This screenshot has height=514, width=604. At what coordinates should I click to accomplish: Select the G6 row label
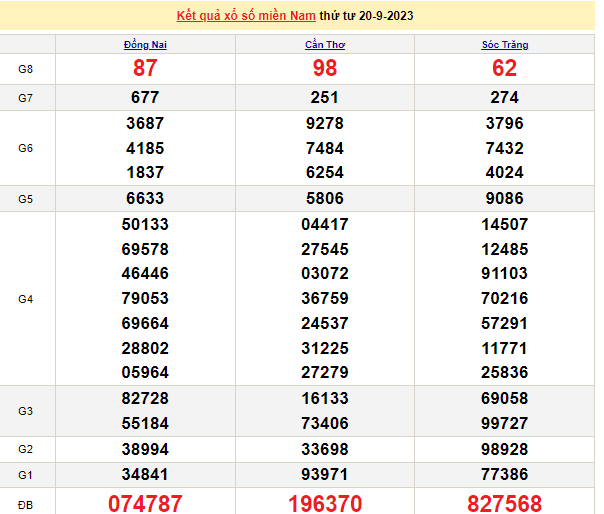[x=26, y=148]
